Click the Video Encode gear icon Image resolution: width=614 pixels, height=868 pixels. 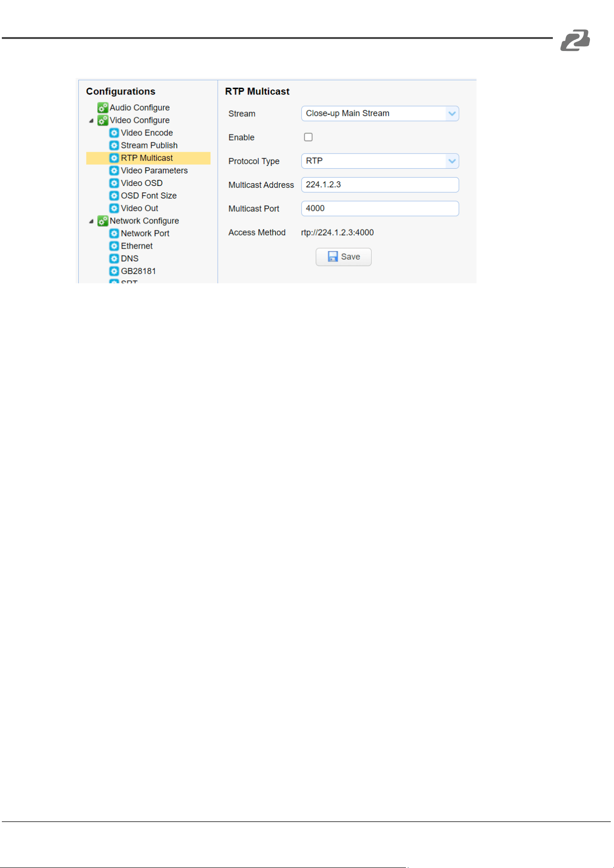click(114, 133)
